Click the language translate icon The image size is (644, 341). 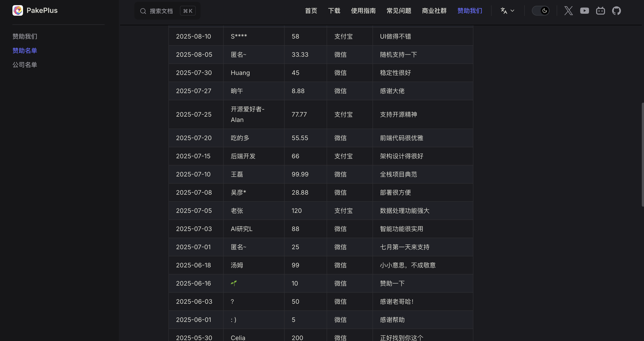pos(503,10)
